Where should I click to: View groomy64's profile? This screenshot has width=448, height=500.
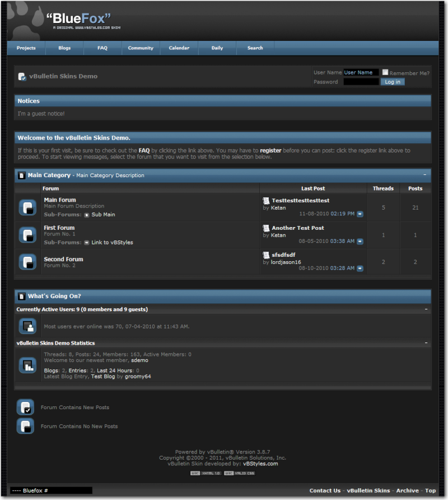coord(138,377)
